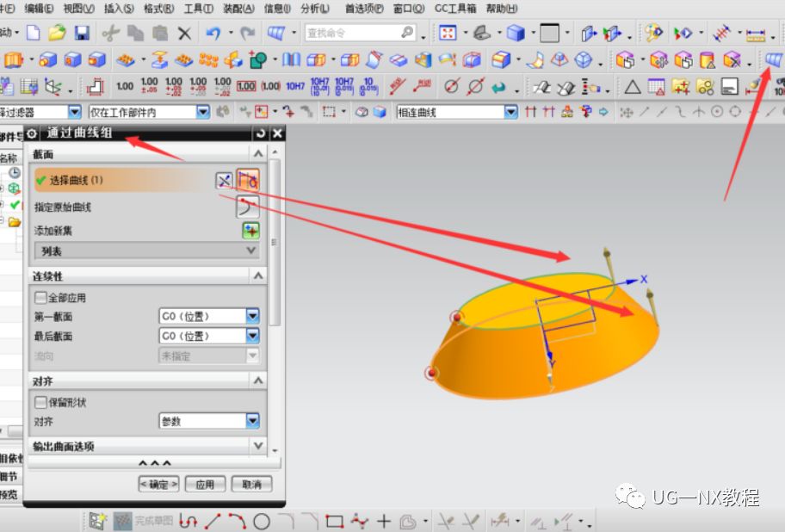
Task: Toggle the 全部应用 checkbox
Action: (40, 298)
